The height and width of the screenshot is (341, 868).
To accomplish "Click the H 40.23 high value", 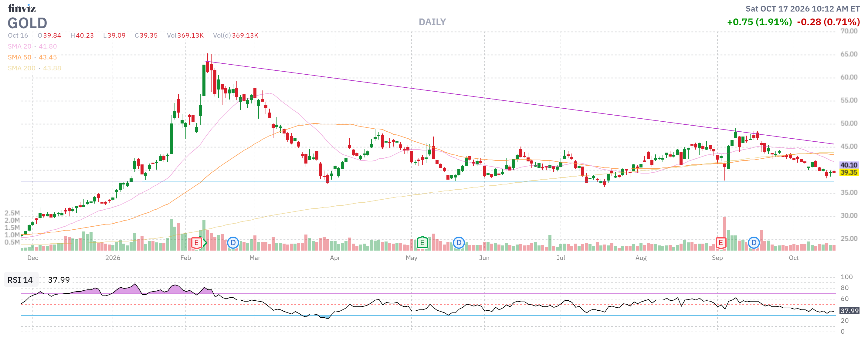I will click(x=82, y=36).
